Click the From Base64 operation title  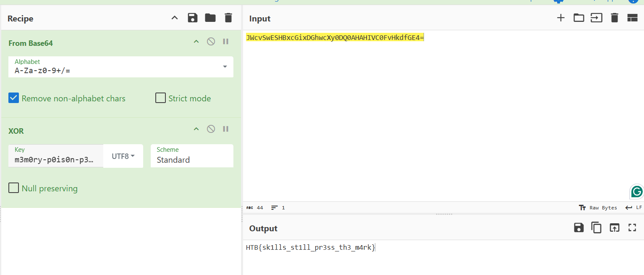tap(31, 43)
